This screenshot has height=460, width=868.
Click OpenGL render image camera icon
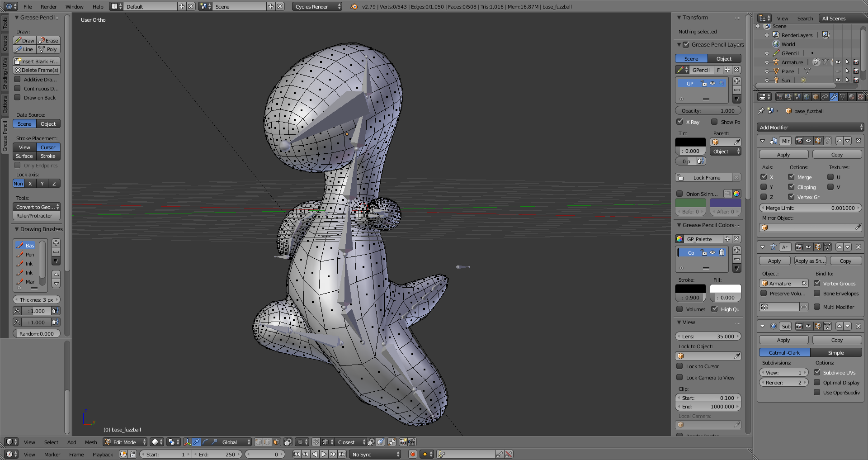pos(403,442)
